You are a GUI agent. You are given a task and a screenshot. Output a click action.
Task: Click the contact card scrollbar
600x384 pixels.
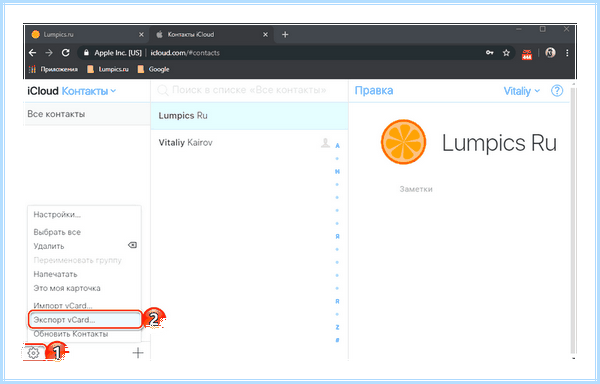point(573,222)
